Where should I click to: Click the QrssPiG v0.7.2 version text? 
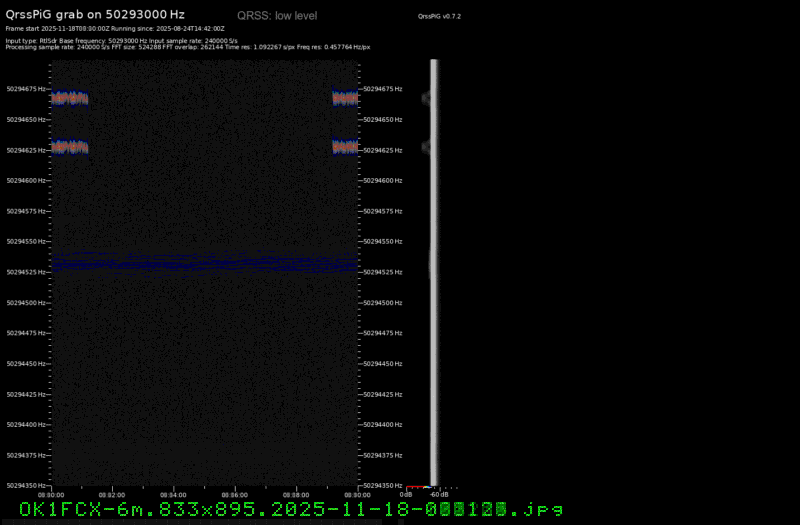(439, 17)
